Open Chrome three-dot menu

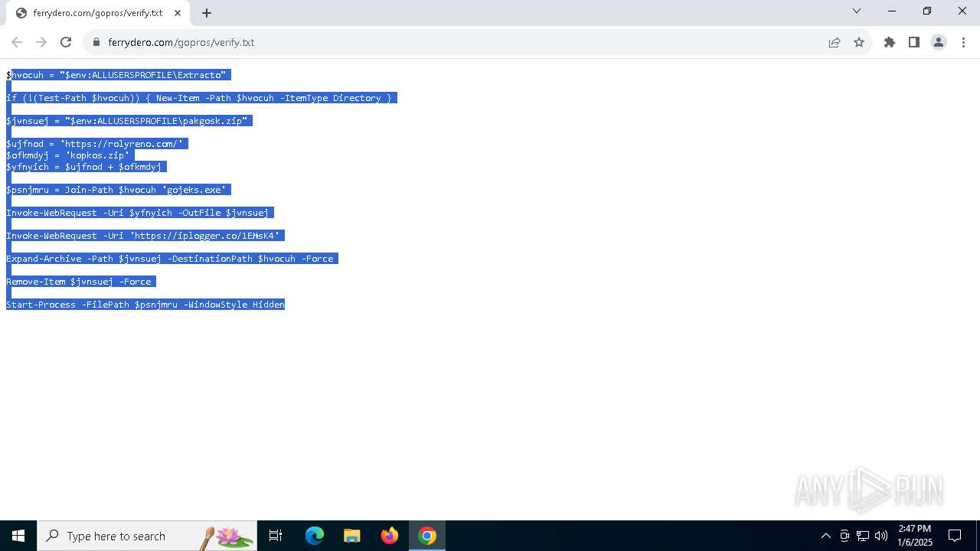[x=963, y=42]
